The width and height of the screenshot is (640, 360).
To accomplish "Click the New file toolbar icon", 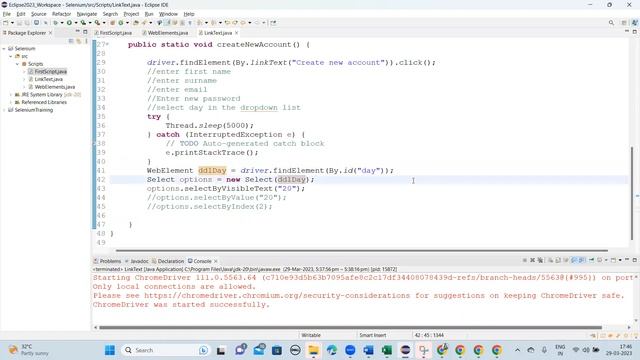I will [x=6, y=23].
